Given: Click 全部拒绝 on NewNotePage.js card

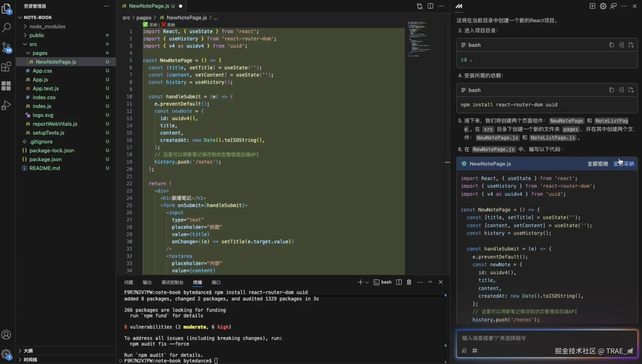Looking at the screenshot, I should click(x=597, y=164).
